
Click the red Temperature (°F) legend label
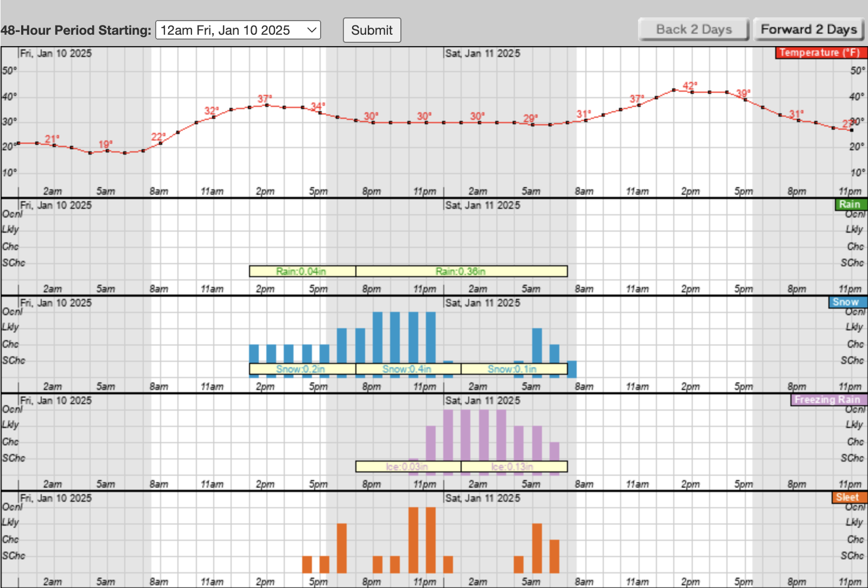[x=820, y=53]
